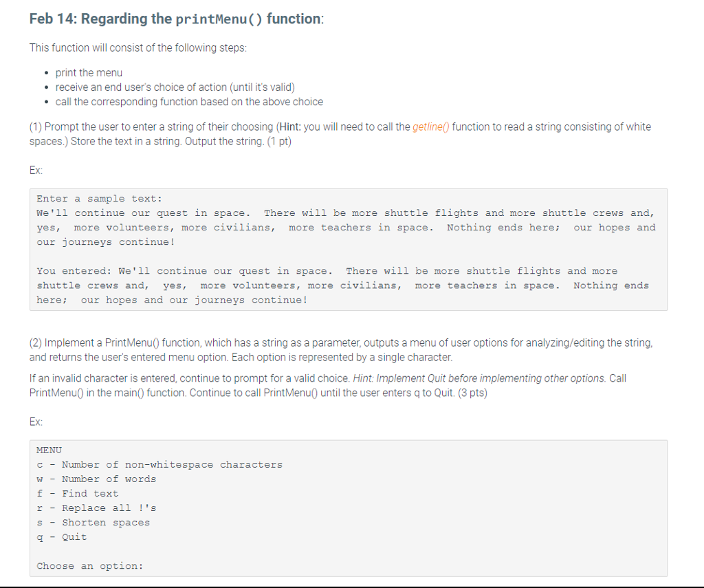Click the first 'Ex:' label
This screenshot has width=704, height=588.
(34, 170)
